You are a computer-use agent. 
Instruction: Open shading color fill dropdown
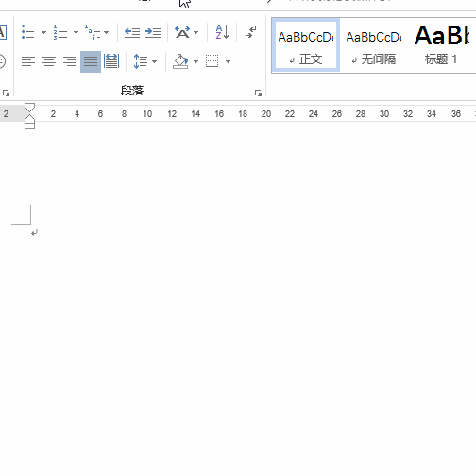click(x=195, y=61)
